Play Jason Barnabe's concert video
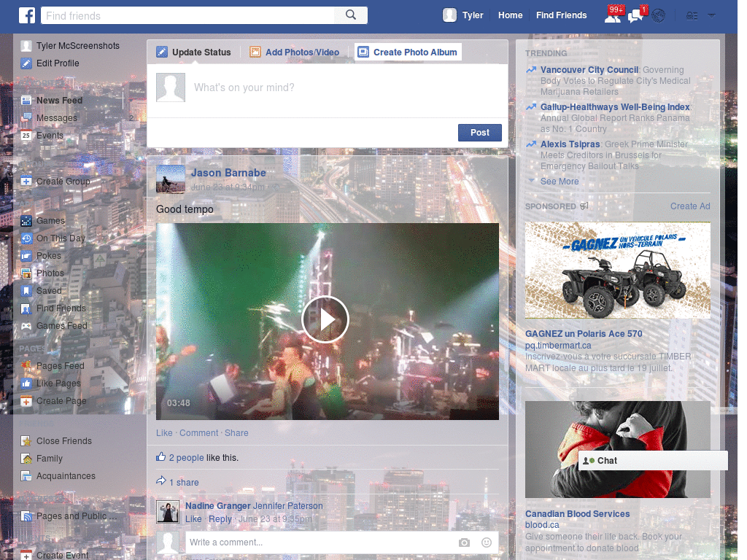The image size is (747, 560). click(x=326, y=319)
